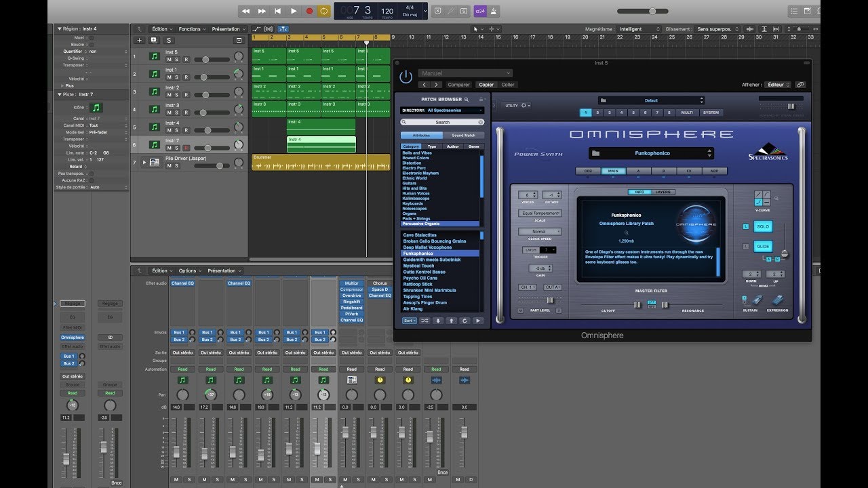
Task: Select the highlighted Instr 4 region on track 6
Action: point(321,144)
